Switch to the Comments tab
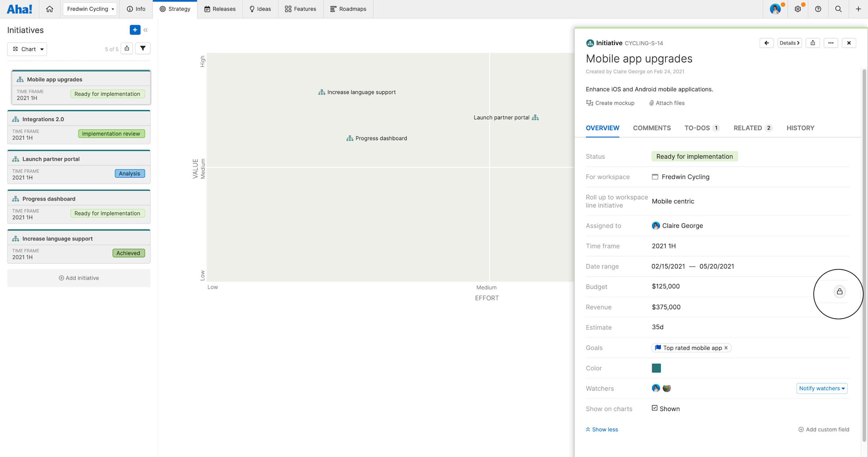This screenshot has height=457, width=868. pyautogui.click(x=652, y=128)
